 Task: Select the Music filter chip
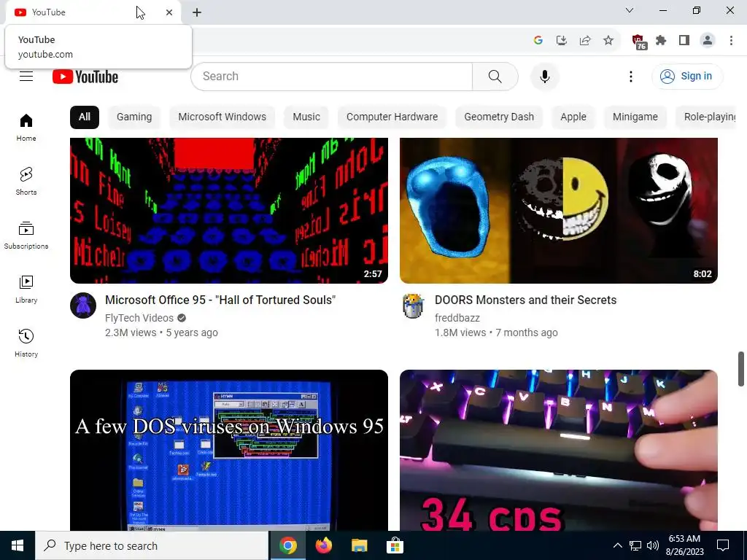[306, 117]
